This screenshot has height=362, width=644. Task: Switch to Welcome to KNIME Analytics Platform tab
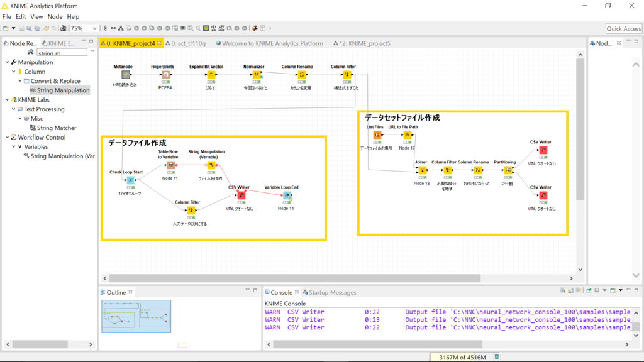point(269,43)
